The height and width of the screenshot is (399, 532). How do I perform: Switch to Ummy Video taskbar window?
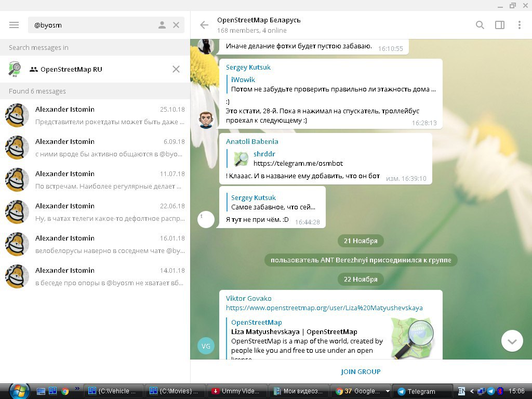(237, 391)
